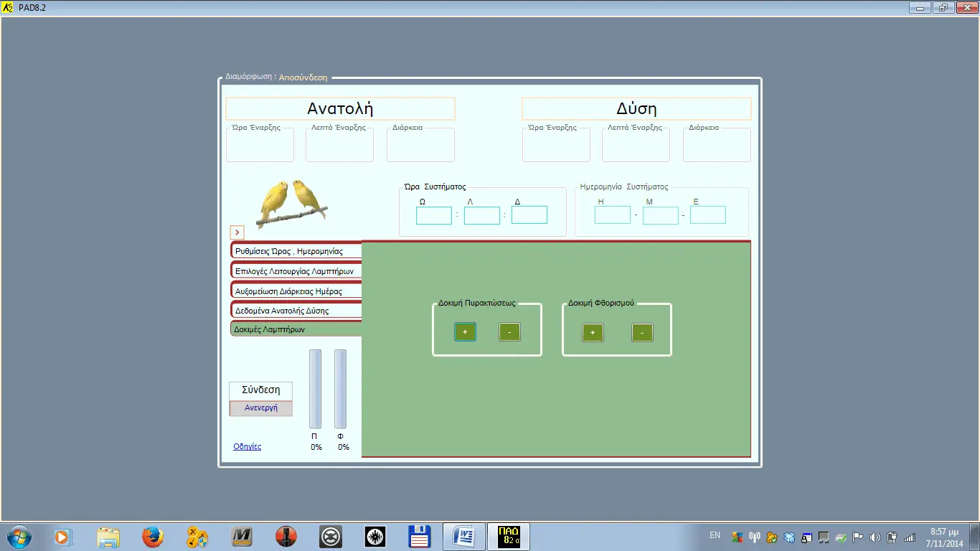
Task: Click the volume speaker icon in system tray
Action: click(875, 537)
